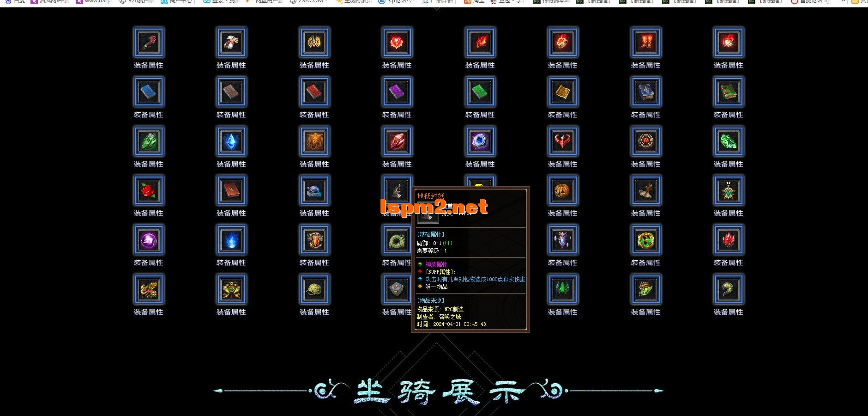This screenshot has height=416, width=868.
Task: Click the red horned demon heart icon
Action: [563, 141]
